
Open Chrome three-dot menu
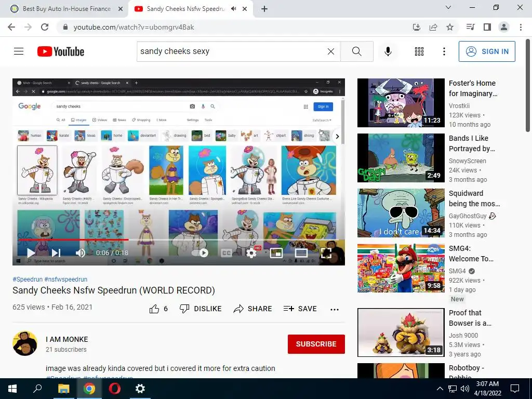pyautogui.click(x=521, y=27)
